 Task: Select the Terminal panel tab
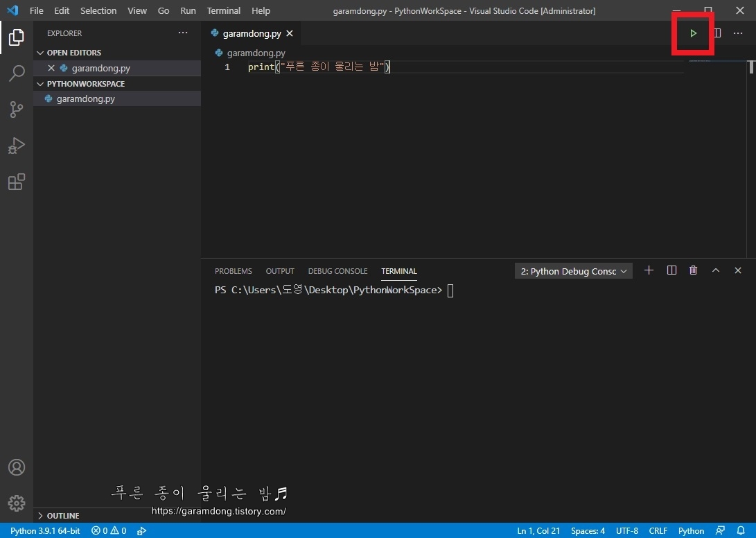[399, 271]
